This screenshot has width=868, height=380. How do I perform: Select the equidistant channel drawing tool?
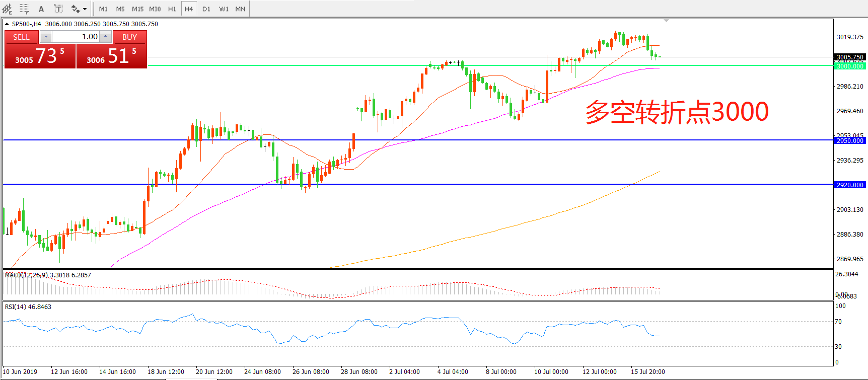coord(7,9)
